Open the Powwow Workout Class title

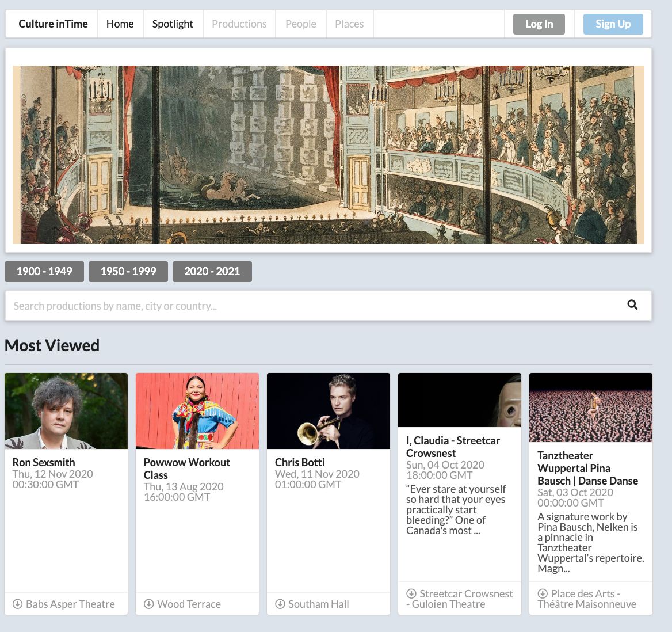(187, 469)
